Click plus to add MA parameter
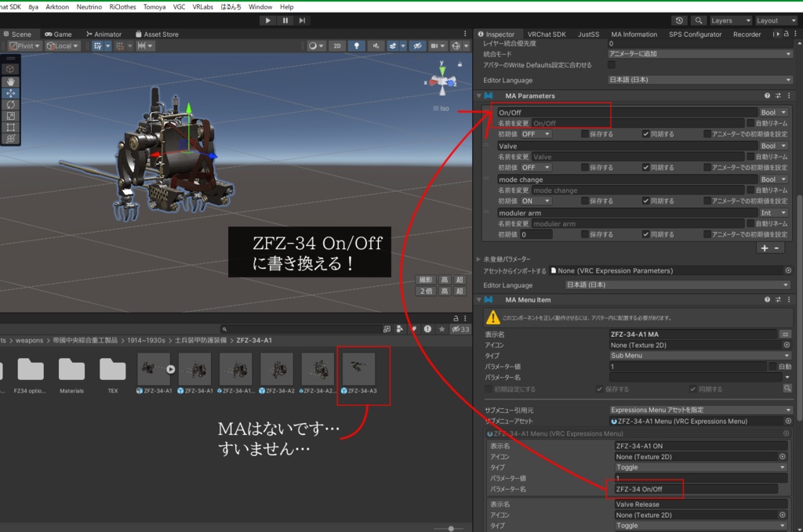The height and width of the screenshot is (532, 803). [x=764, y=248]
